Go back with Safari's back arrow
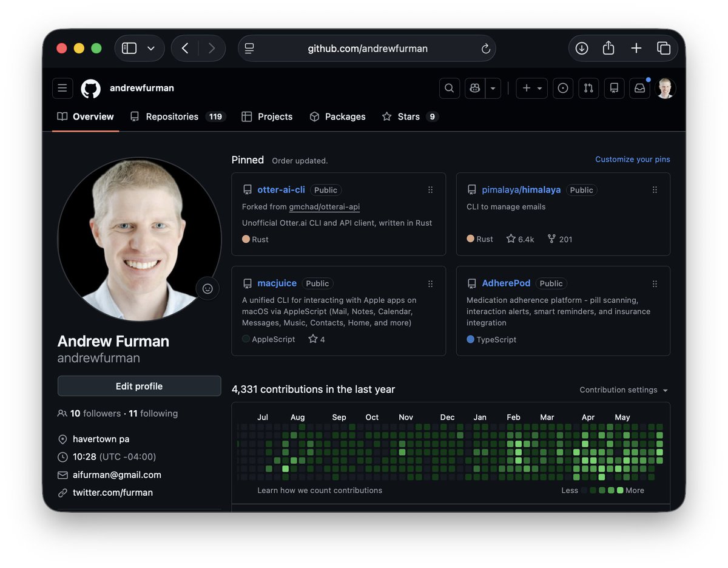The height and width of the screenshot is (568, 728). (x=185, y=49)
